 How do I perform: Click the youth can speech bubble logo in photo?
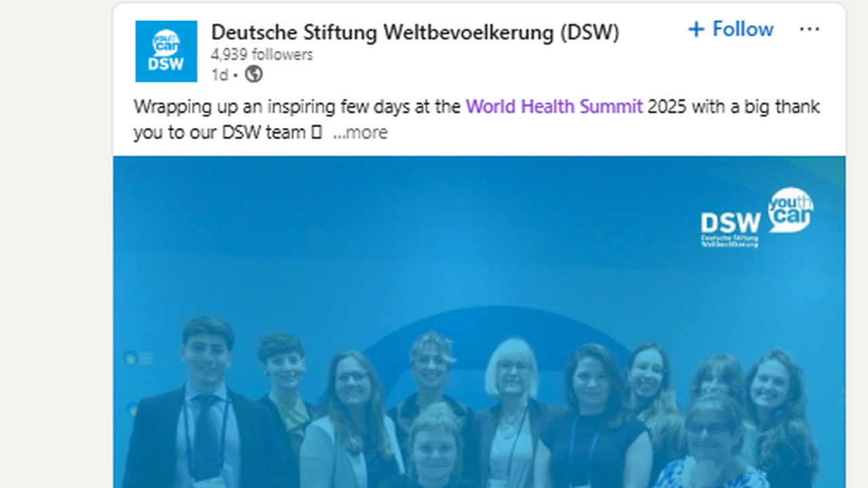coord(790,209)
